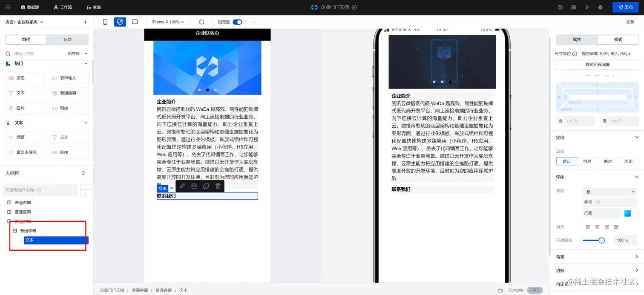The width and height of the screenshot is (644, 295).
Task: Click the 面板 panel button
Action: tap(630, 22)
